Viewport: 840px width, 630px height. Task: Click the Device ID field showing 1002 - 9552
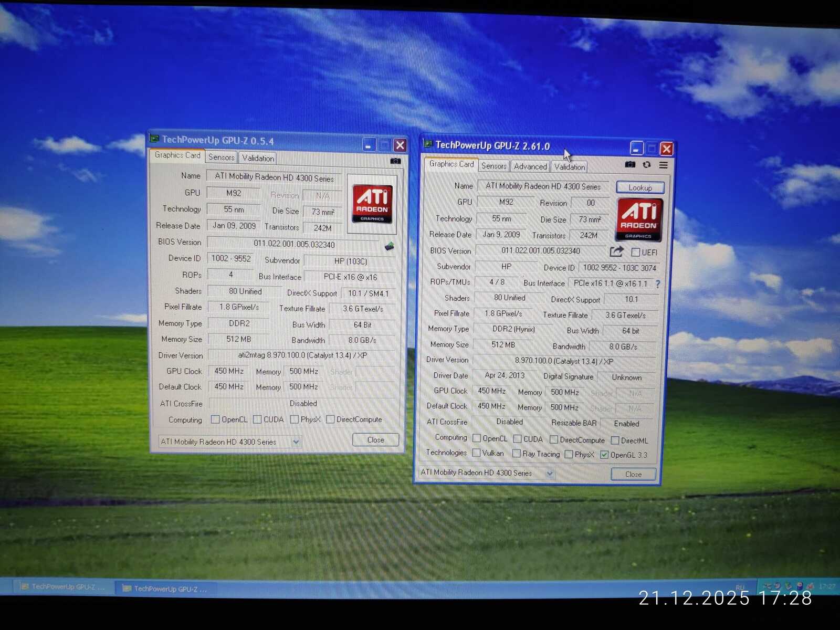point(231,258)
